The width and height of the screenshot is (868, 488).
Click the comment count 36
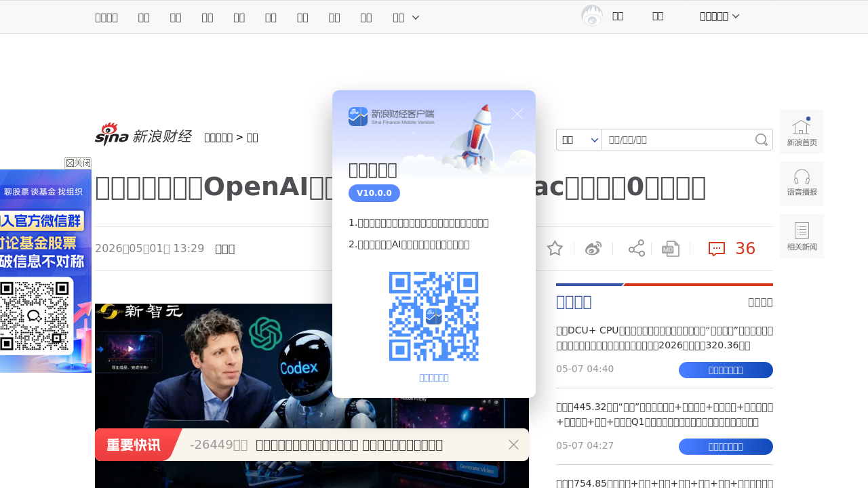point(745,249)
